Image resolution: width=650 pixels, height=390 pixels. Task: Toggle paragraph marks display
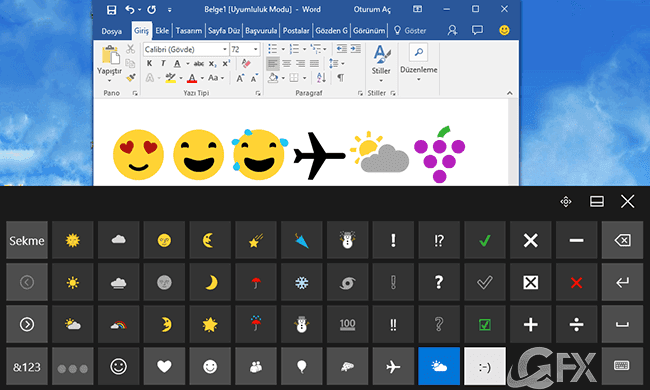pos(340,78)
